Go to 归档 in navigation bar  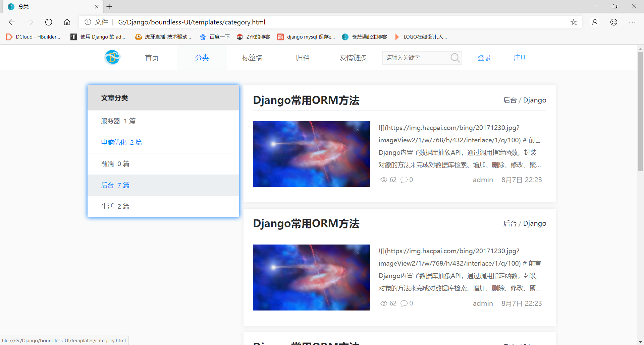point(303,58)
